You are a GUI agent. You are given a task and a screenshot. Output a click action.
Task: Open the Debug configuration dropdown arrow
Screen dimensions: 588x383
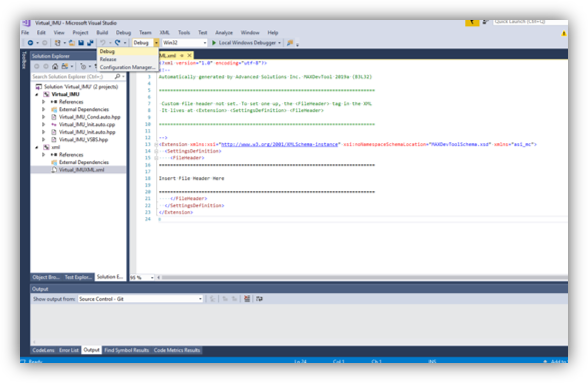[156, 43]
